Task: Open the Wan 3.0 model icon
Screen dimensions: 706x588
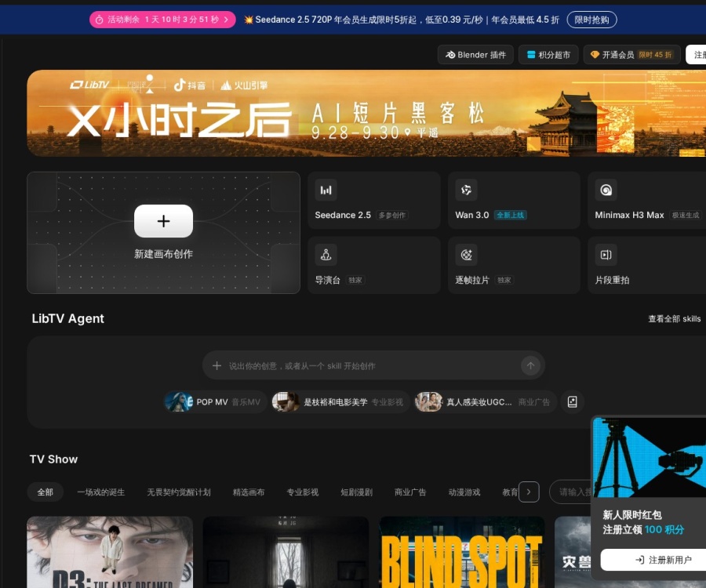Action: [x=466, y=190]
